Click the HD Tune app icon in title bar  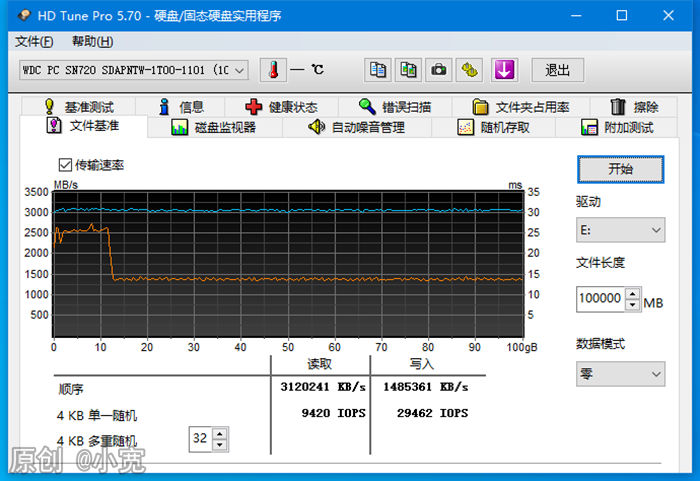(24, 16)
